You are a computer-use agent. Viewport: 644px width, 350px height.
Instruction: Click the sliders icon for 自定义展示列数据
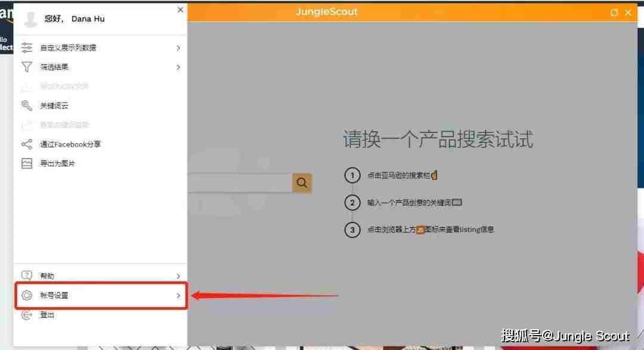pos(27,48)
